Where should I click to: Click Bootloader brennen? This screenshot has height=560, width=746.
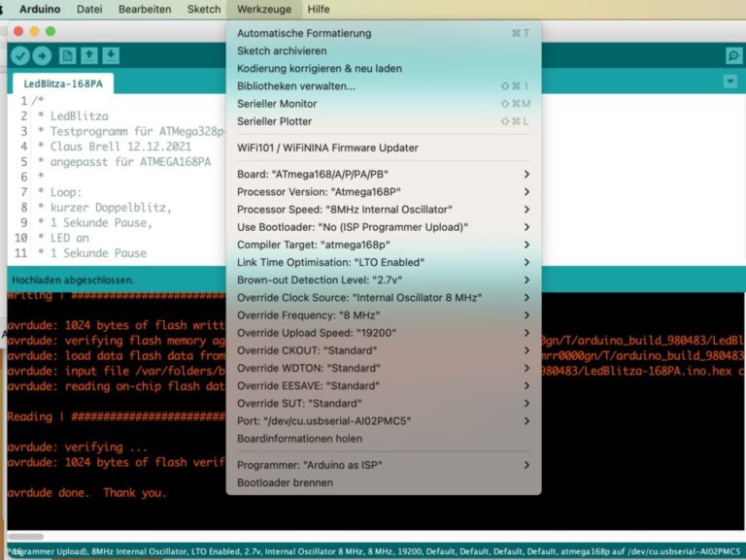click(285, 482)
